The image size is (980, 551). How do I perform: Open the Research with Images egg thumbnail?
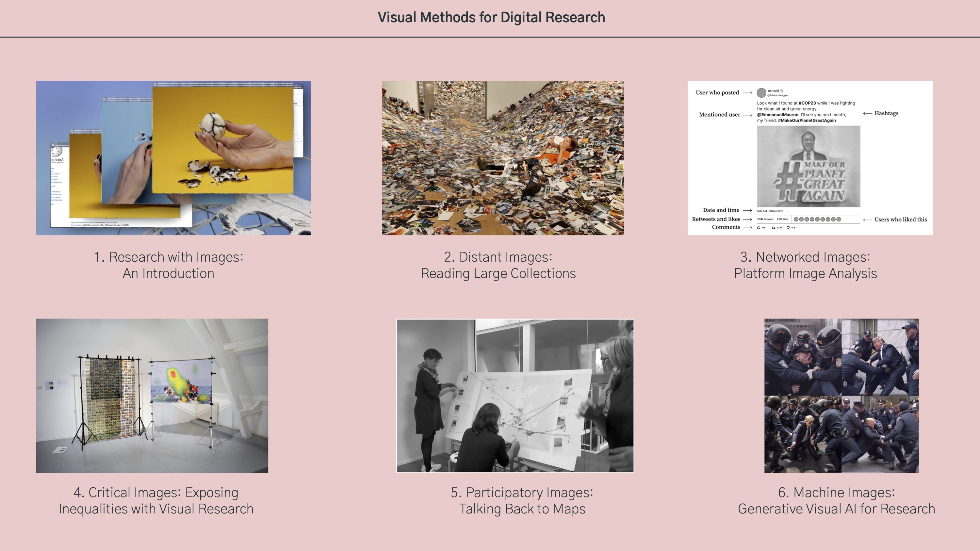(173, 158)
